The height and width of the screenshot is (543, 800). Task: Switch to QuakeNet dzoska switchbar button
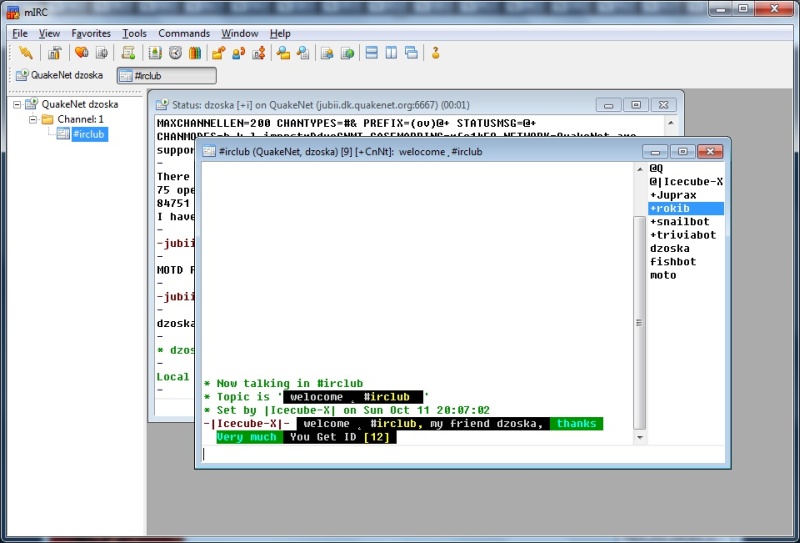pyautogui.click(x=60, y=76)
